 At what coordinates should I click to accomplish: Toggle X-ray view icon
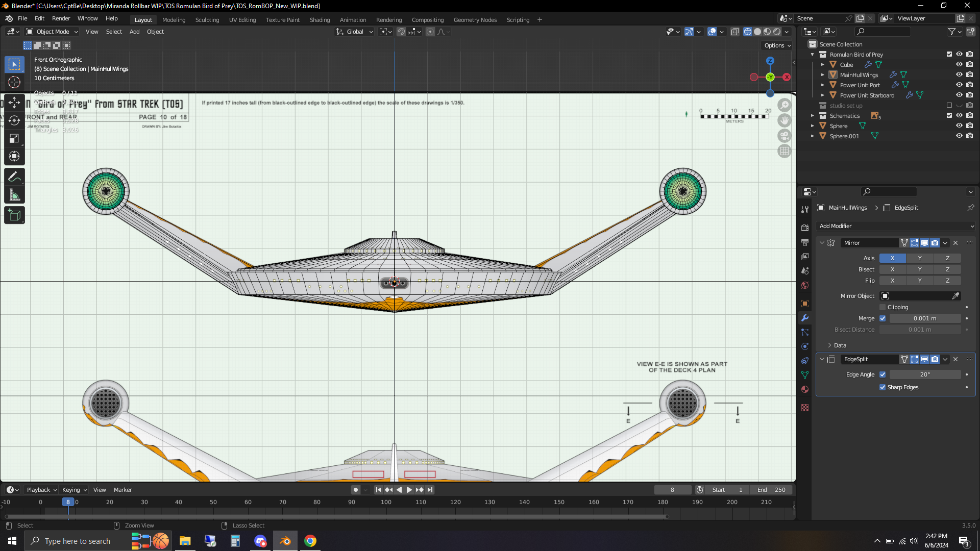(735, 32)
